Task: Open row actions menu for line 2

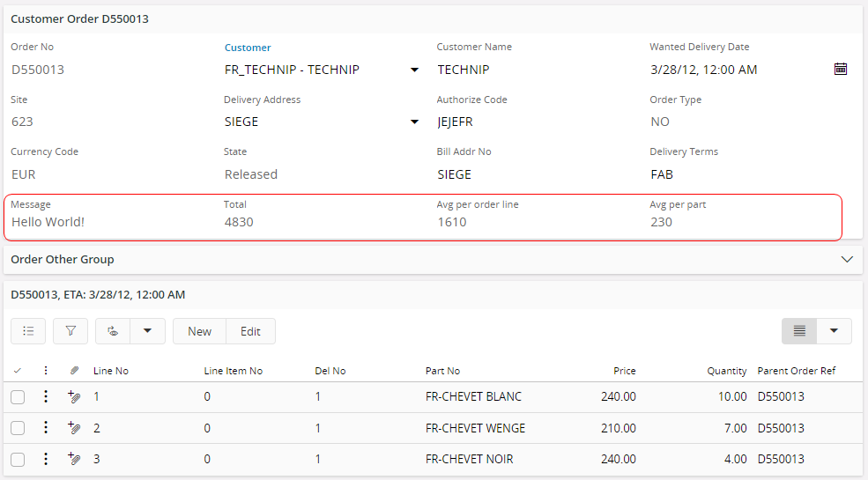Action: click(x=46, y=428)
